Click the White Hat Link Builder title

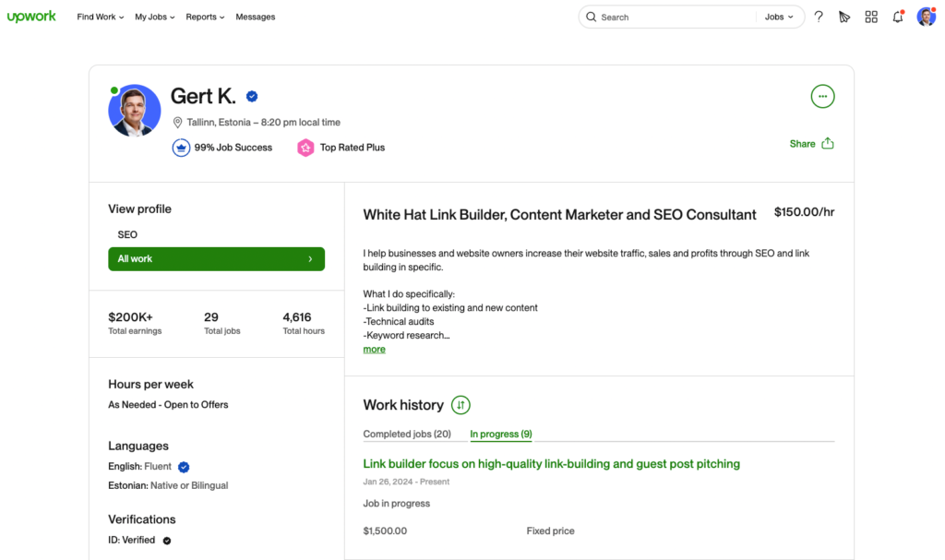pyautogui.click(x=559, y=215)
